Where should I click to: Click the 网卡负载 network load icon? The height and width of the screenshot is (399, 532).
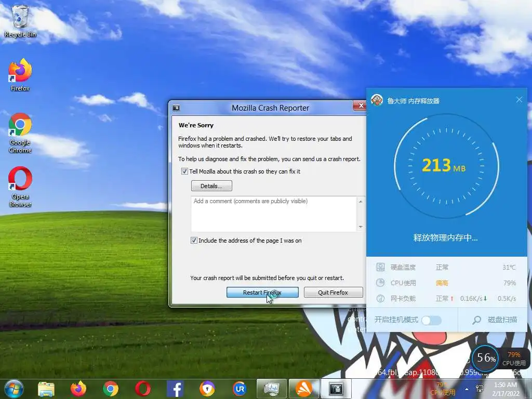point(380,299)
